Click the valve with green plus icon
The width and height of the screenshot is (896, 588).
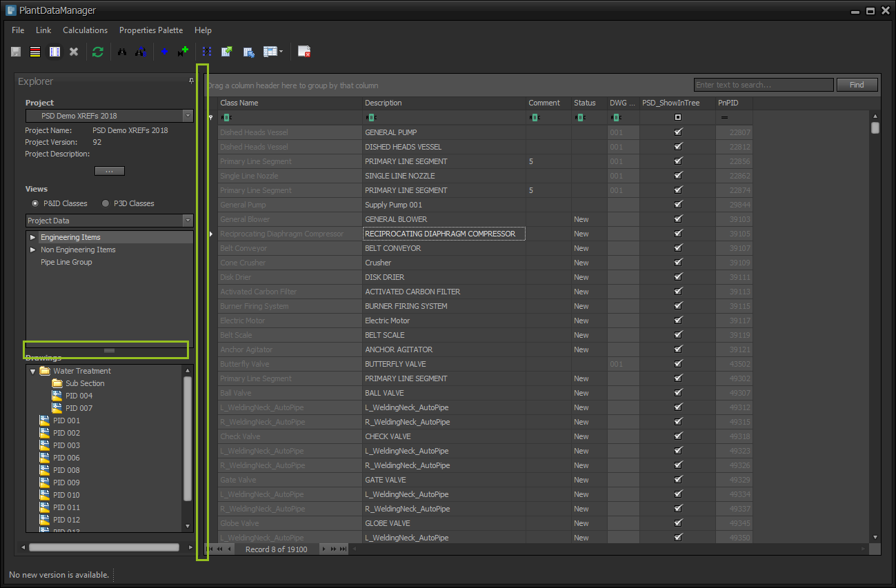coord(183,52)
